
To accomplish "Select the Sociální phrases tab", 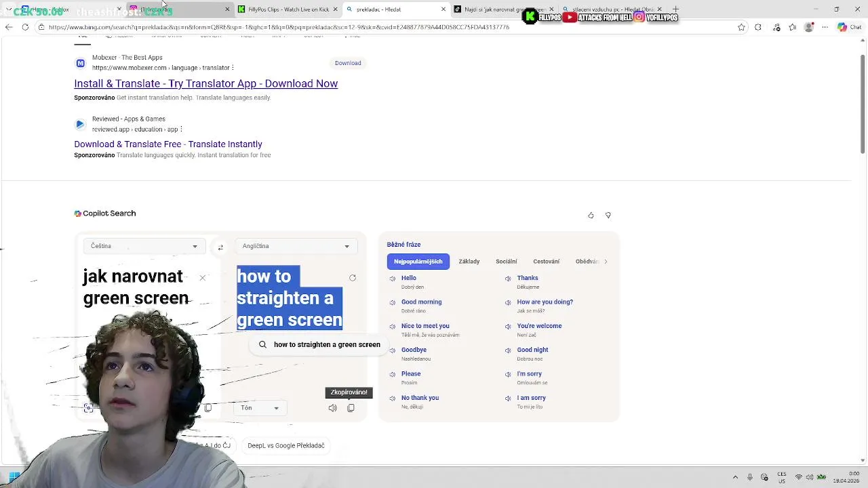I will tap(507, 262).
